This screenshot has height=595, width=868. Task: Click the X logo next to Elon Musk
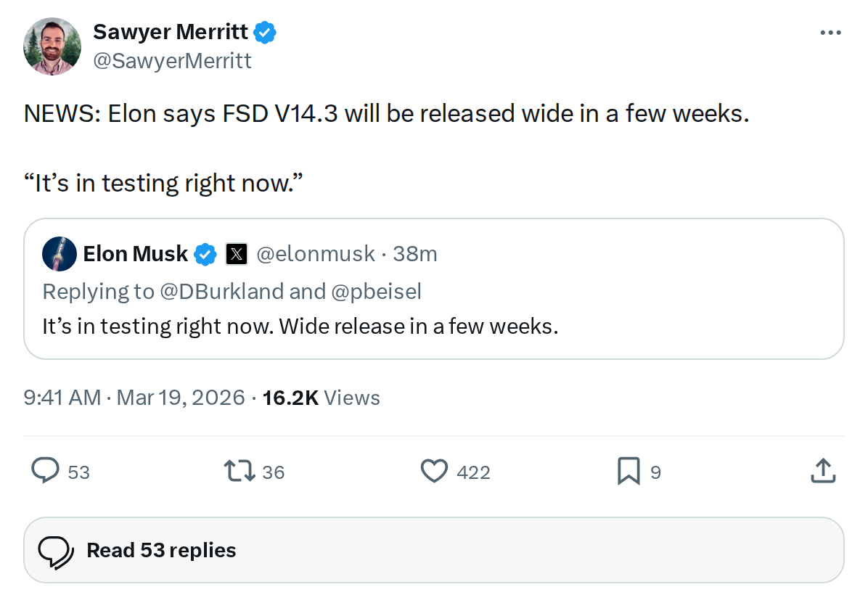[237, 254]
